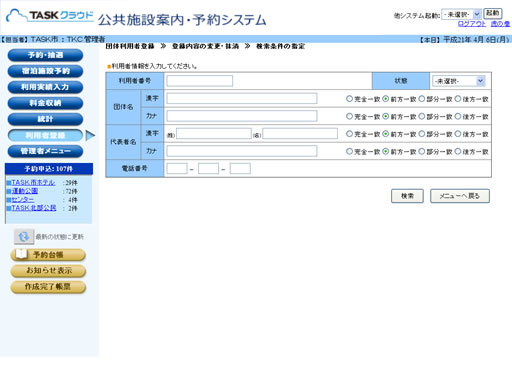Select 完全一致 for 団体名 漢字

point(349,99)
